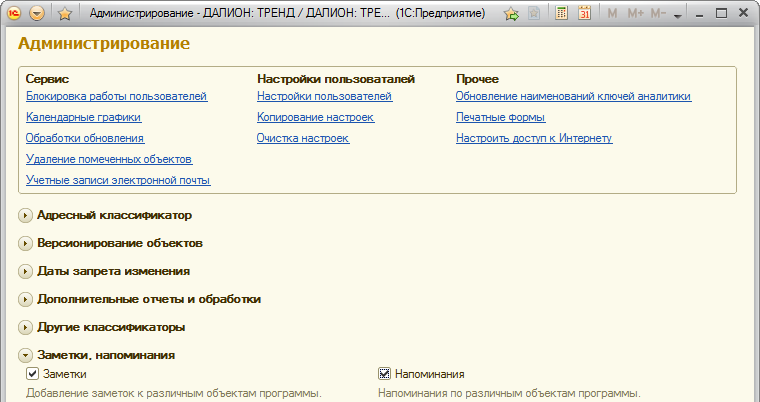Open Блокировка работы пользователей link
The width and height of the screenshot is (760, 402).
tap(116, 96)
